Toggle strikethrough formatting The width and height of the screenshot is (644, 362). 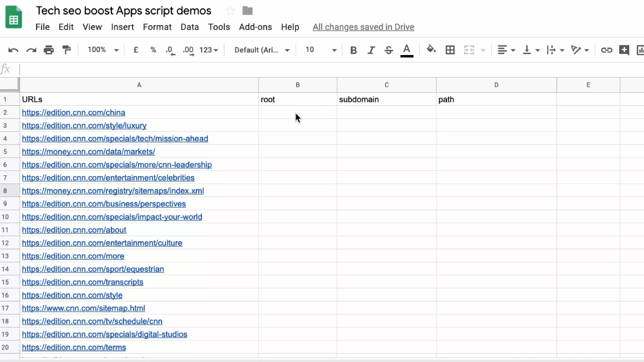coord(389,50)
